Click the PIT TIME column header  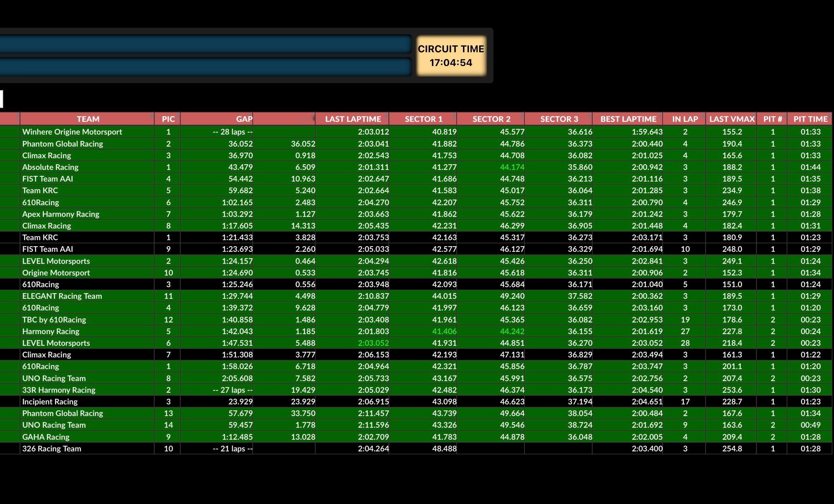coord(810,119)
